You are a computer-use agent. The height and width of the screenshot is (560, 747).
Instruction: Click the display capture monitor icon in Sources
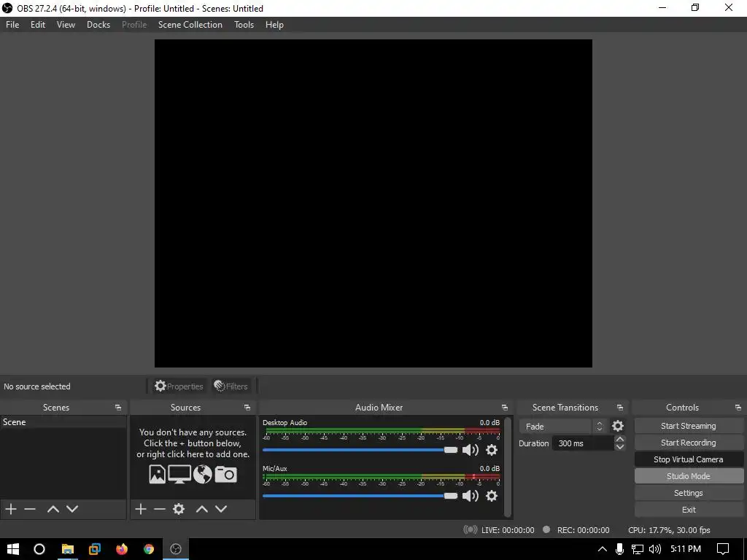(179, 474)
